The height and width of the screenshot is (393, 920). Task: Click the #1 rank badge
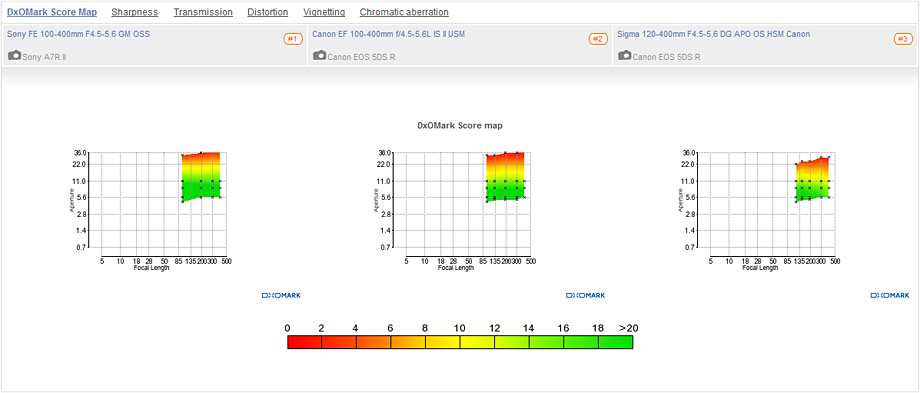(293, 39)
